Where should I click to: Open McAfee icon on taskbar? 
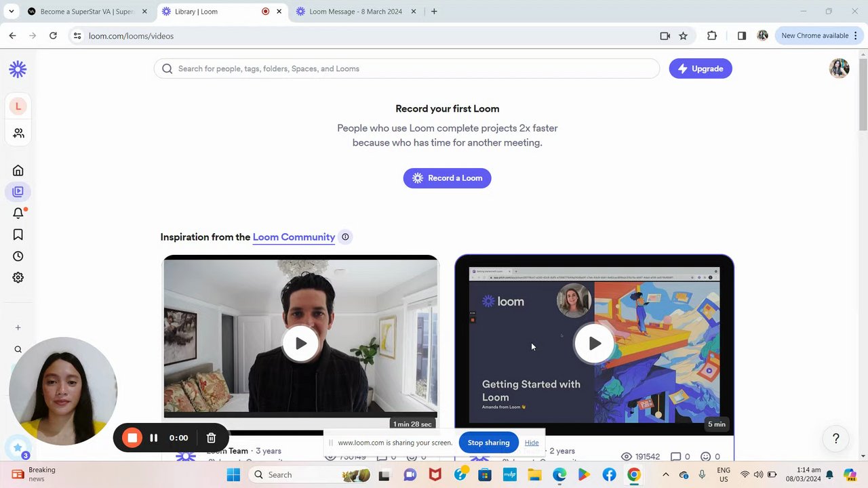point(435,475)
